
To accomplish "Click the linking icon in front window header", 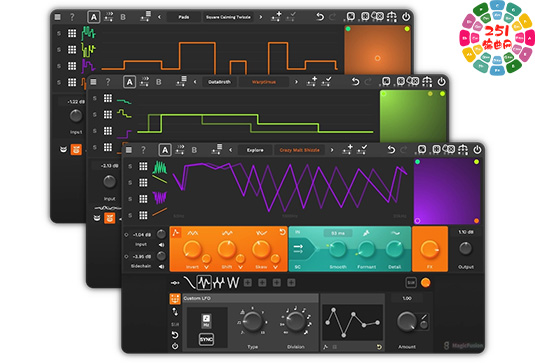I will [463, 149].
